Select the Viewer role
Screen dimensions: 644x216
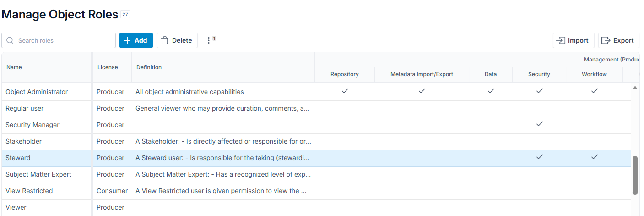coord(16,207)
